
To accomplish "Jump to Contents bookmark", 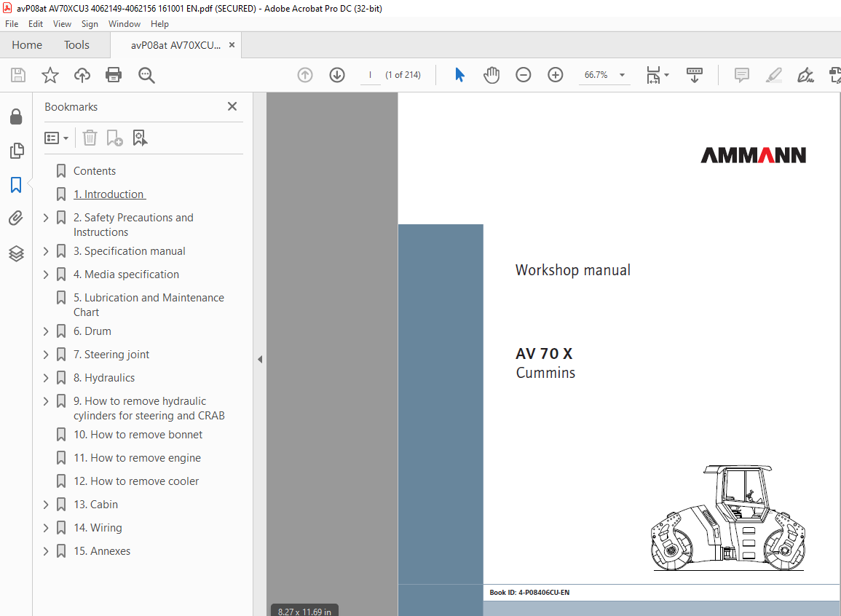I will pyautogui.click(x=95, y=171).
